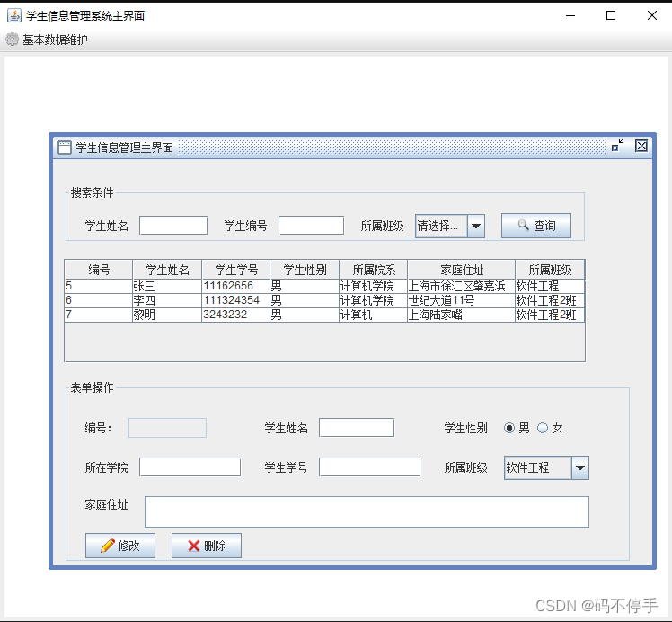
Task: Click 计算机学院 cell in 李四's row
Action: click(374, 300)
